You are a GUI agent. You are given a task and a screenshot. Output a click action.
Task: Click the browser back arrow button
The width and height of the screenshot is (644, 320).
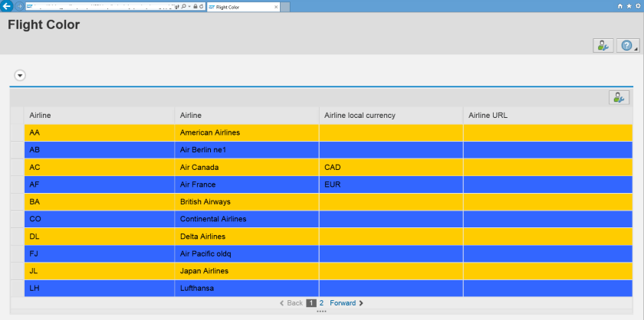(x=7, y=6)
